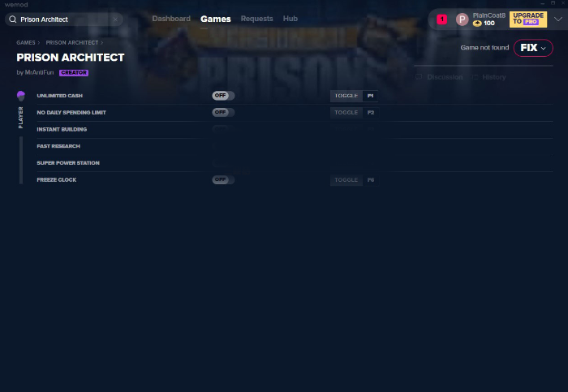Click the F2 key binding

click(x=370, y=113)
